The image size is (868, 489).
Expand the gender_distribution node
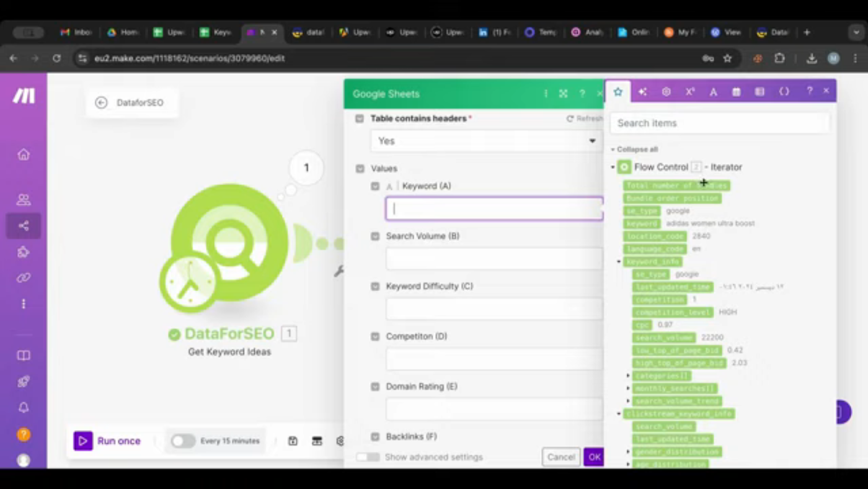(x=628, y=452)
